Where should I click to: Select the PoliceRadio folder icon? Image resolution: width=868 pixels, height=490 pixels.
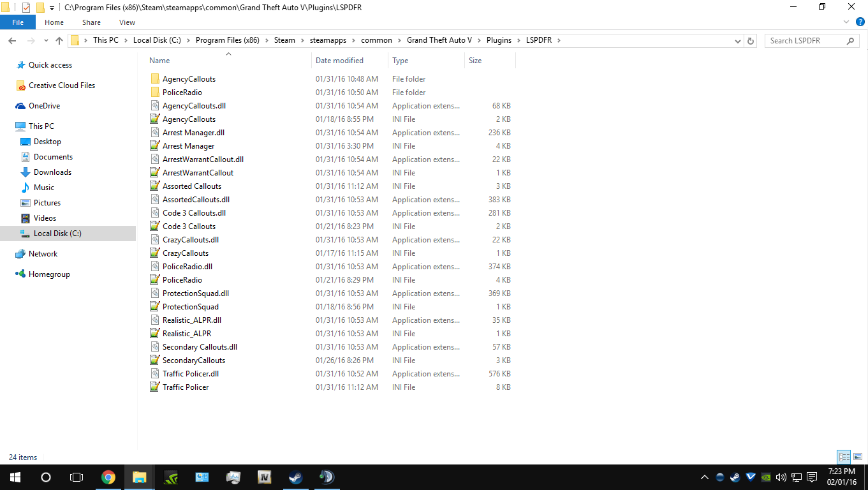pyautogui.click(x=154, y=93)
